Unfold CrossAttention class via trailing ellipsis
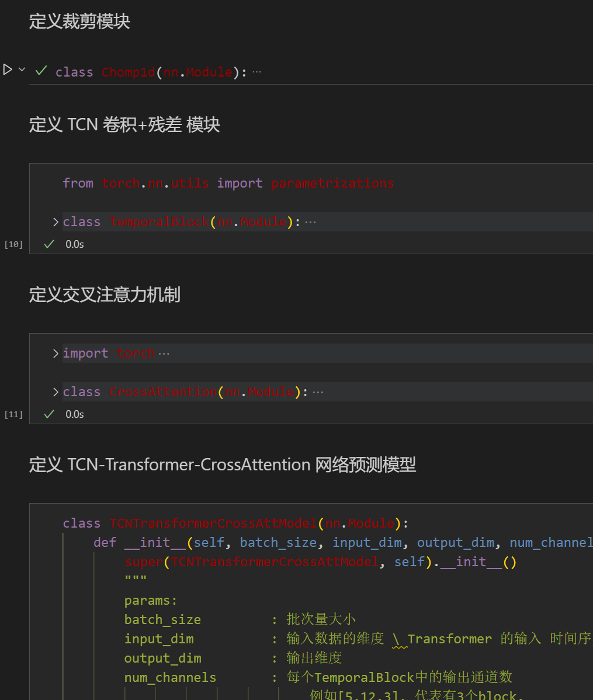Viewport: 593px width, 700px height. 318,392
